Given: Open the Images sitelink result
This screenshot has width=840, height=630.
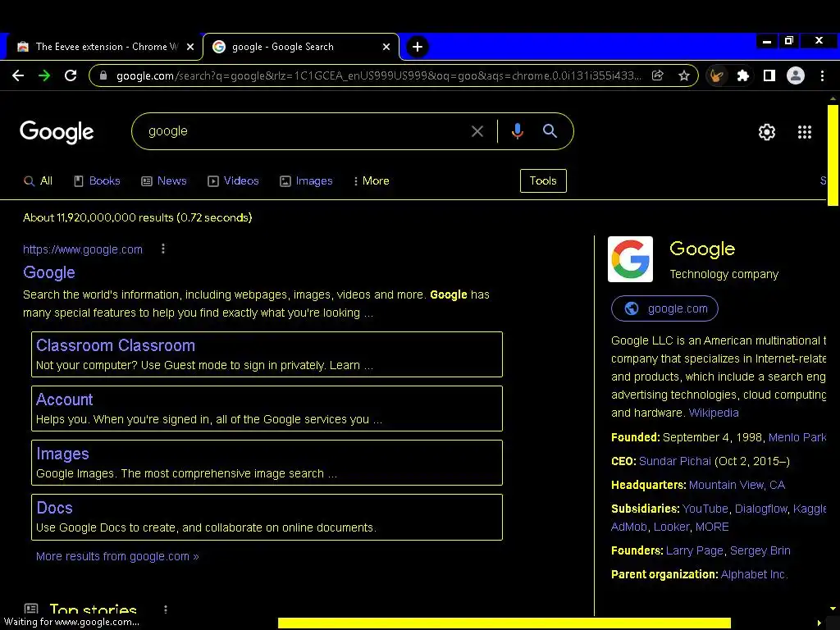Looking at the screenshot, I should click(x=62, y=454).
